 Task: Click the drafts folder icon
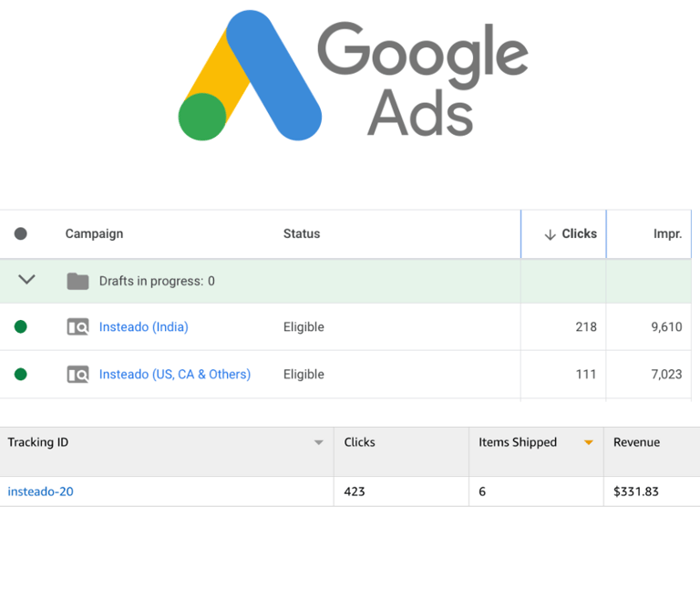point(77,281)
